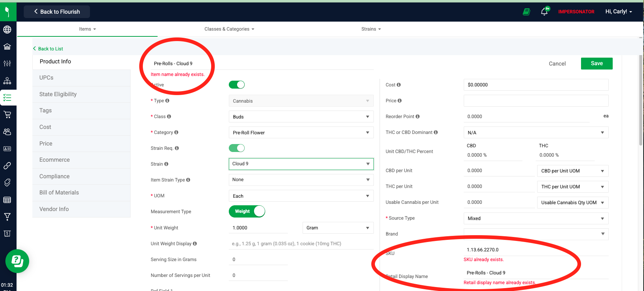Viewport: 644px width, 291px height.
Task: Toggle the Active switch
Action: click(237, 85)
